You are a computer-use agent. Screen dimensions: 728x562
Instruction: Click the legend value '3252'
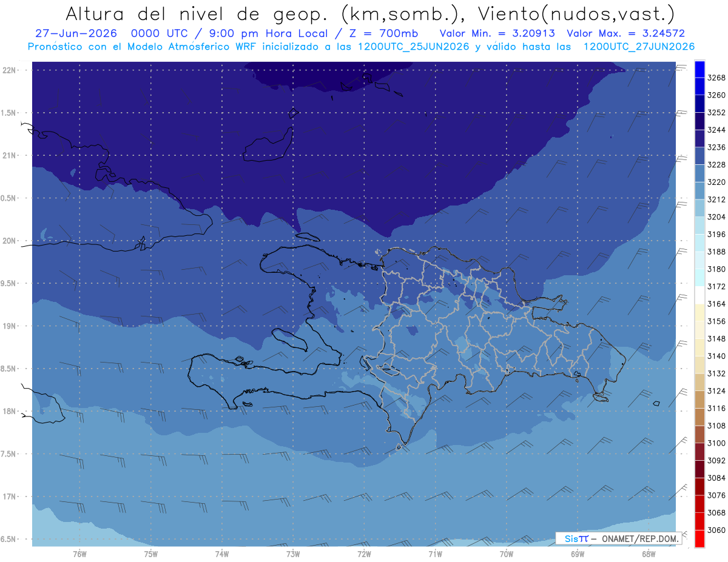point(716,113)
